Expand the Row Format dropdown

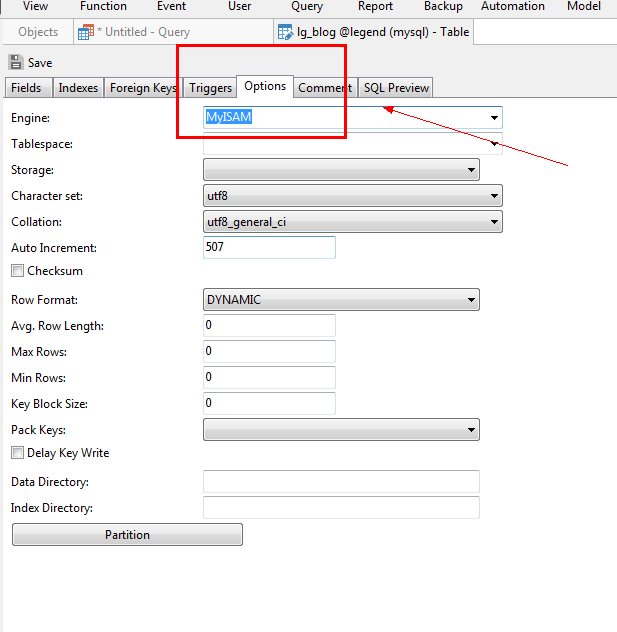[471, 300]
